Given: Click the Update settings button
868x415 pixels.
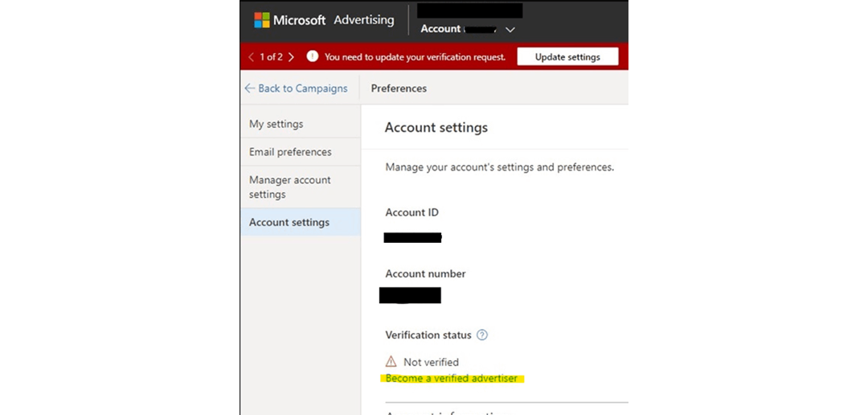Looking at the screenshot, I should point(567,57).
